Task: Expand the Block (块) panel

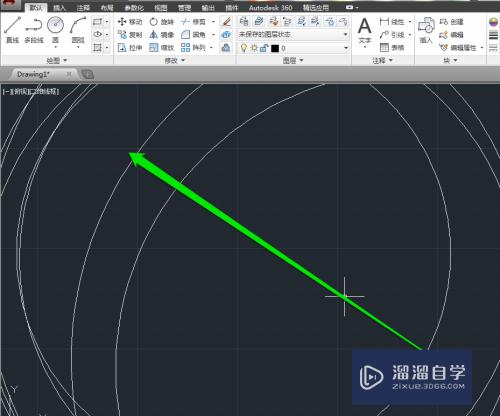Action: click(450, 60)
